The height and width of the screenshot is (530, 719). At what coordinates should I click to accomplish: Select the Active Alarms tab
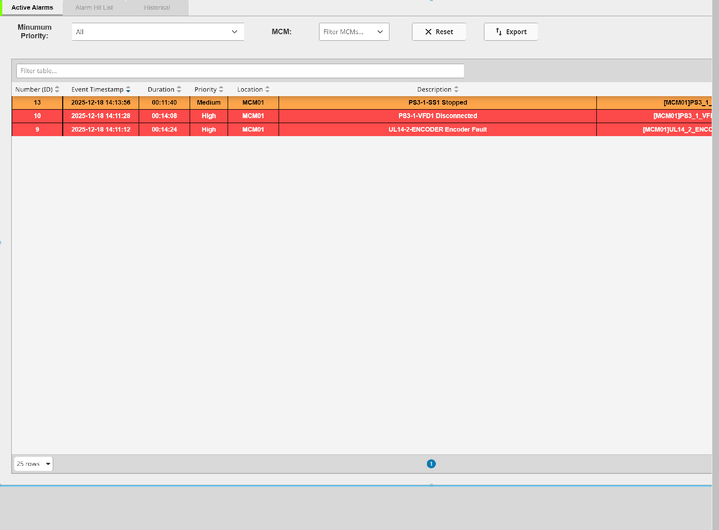pyautogui.click(x=32, y=7)
